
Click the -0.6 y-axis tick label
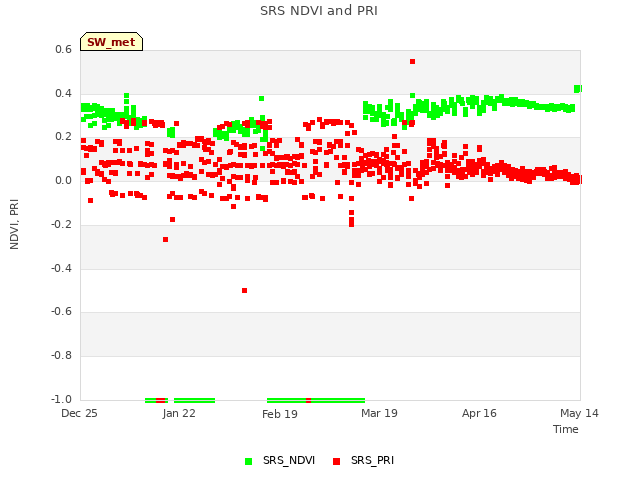pyautogui.click(x=61, y=312)
